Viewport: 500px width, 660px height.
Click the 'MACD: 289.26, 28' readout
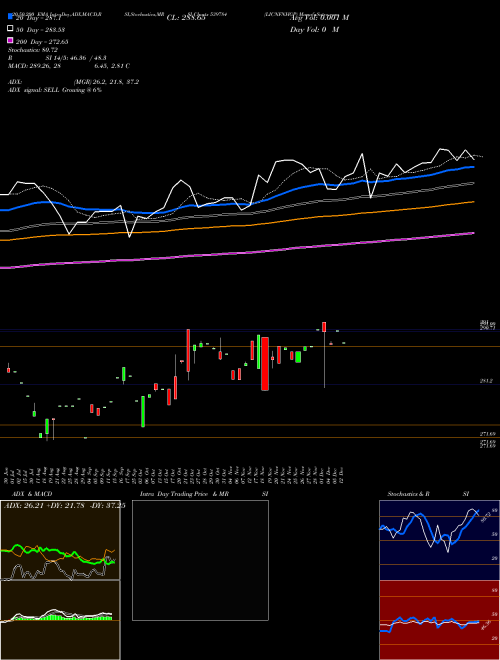(35, 66)
